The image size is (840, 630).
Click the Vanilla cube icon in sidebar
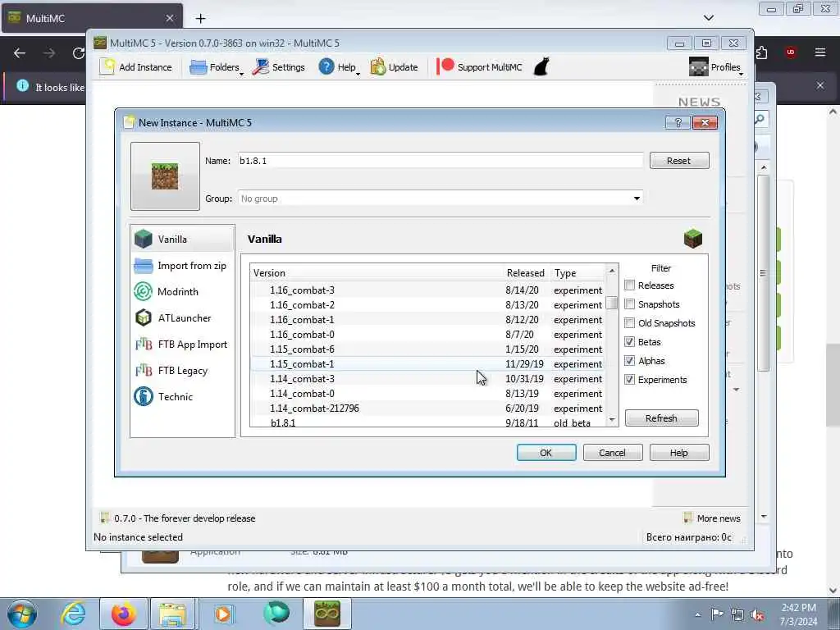[144, 239]
